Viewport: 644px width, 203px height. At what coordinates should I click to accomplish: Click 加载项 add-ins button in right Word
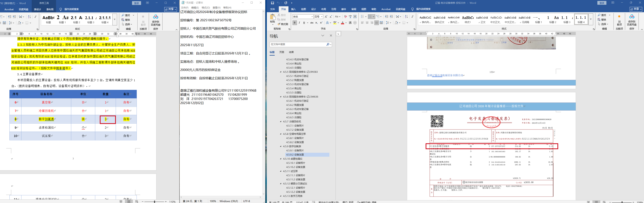619,20
